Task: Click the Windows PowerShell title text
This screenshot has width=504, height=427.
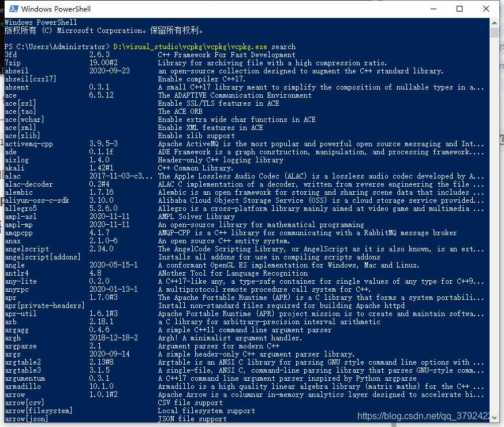Action: pos(56,9)
